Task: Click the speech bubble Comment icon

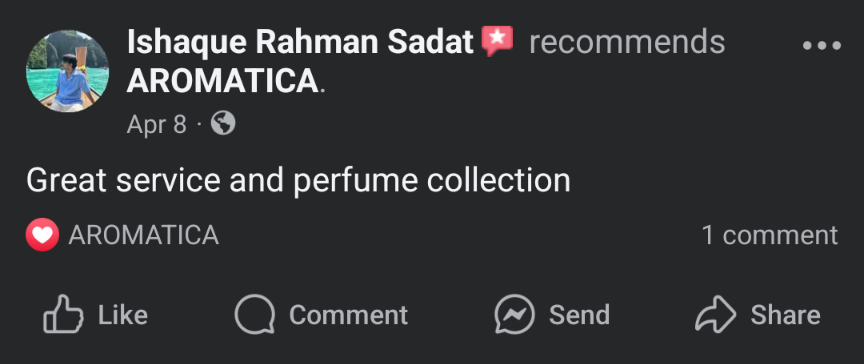Action: [x=255, y=314]
